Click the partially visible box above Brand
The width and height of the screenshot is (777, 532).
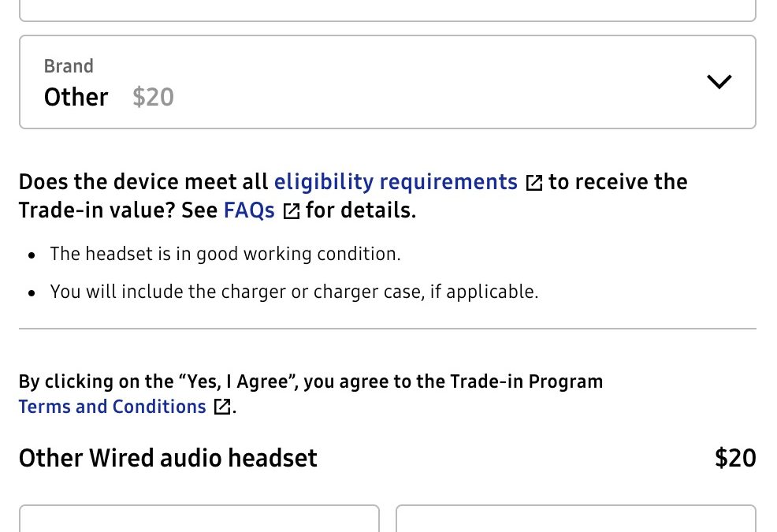[x=387, y=11]
